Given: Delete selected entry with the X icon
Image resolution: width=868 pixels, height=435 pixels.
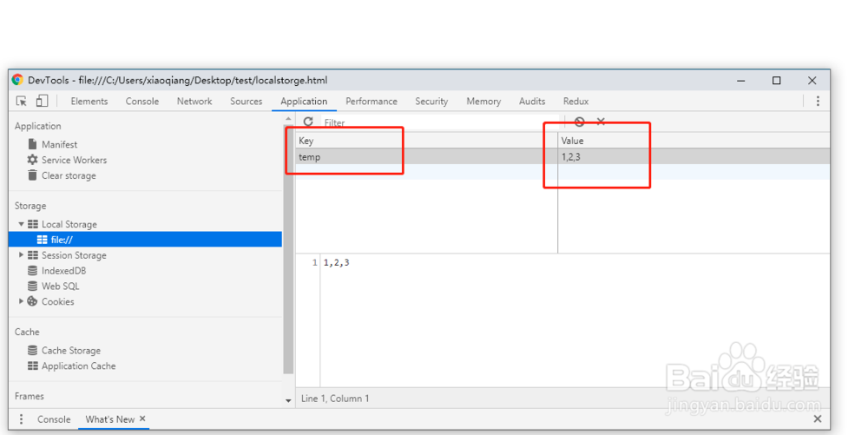Looking at the screenshot, I should [x=601, y=122].
